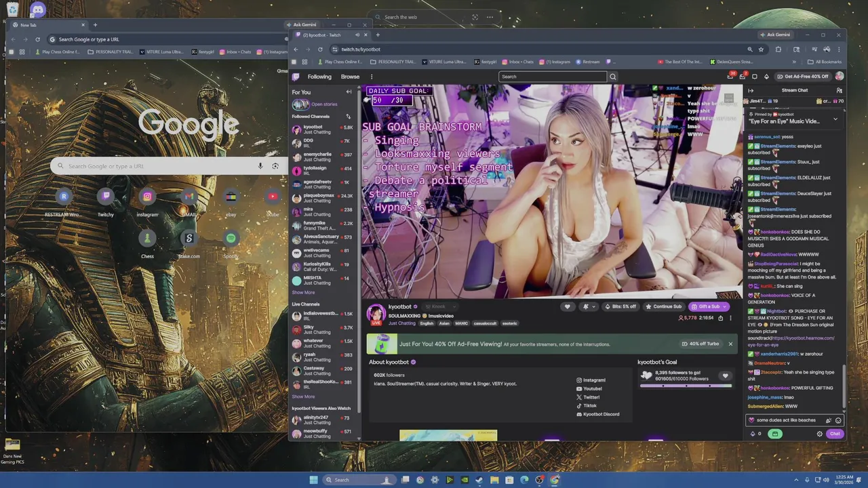The width and height of the screenshot is (868, 488).
Task: Open chat community users icon
Action: 839,90
